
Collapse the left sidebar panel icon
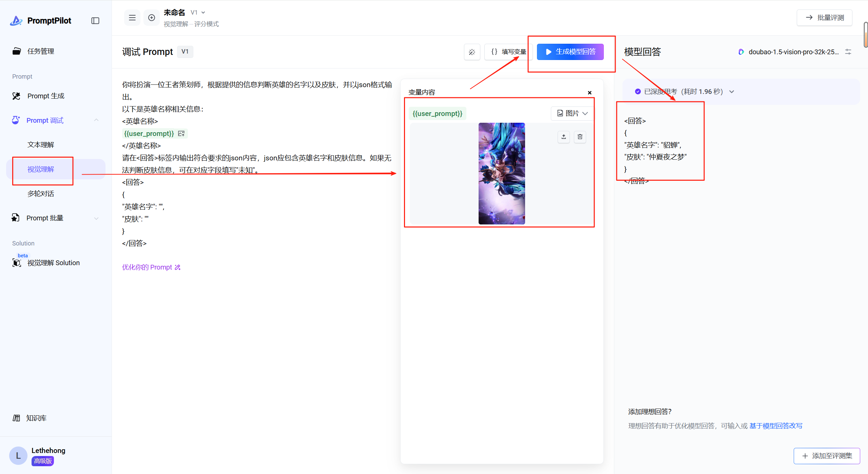(x=95, y=21)
